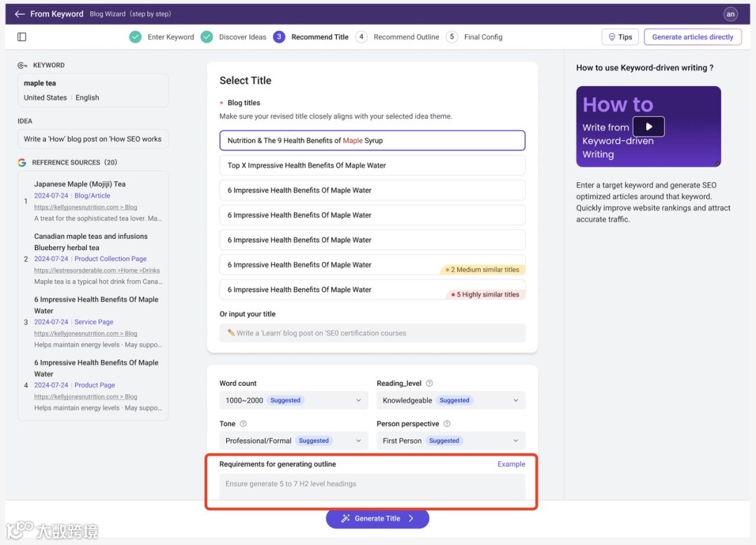Image resolution: width=756 pixels, height=545 pixels.
Task: Select the title with '2 Medium similar titles' badge
Action: [372, 265]
